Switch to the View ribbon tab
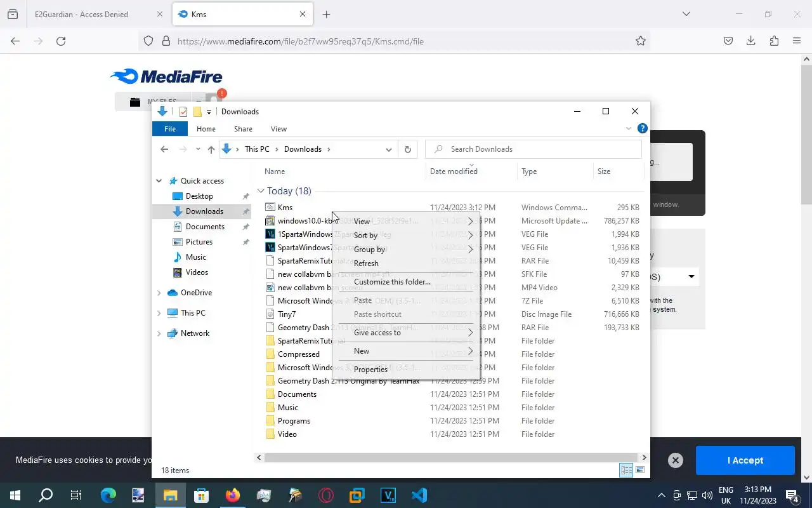The width and height of the screenshot is (812, 508). coord(278,129)
